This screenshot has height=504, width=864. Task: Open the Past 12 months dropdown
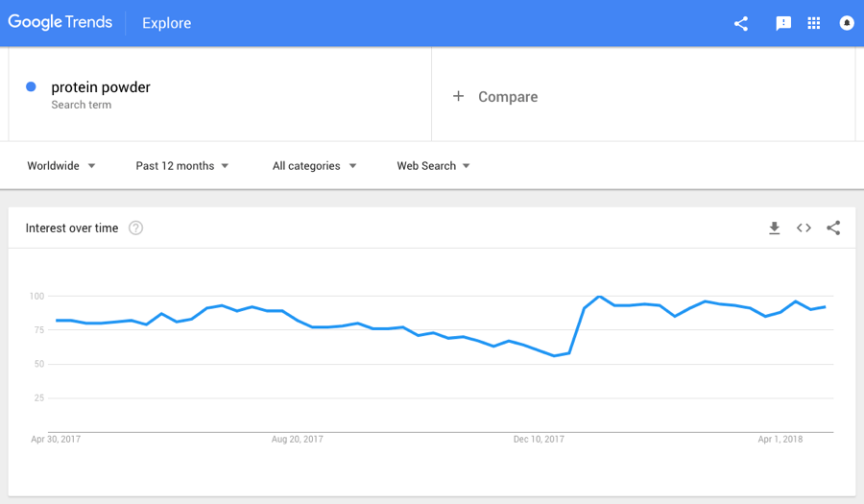click(x=182, y=166)
